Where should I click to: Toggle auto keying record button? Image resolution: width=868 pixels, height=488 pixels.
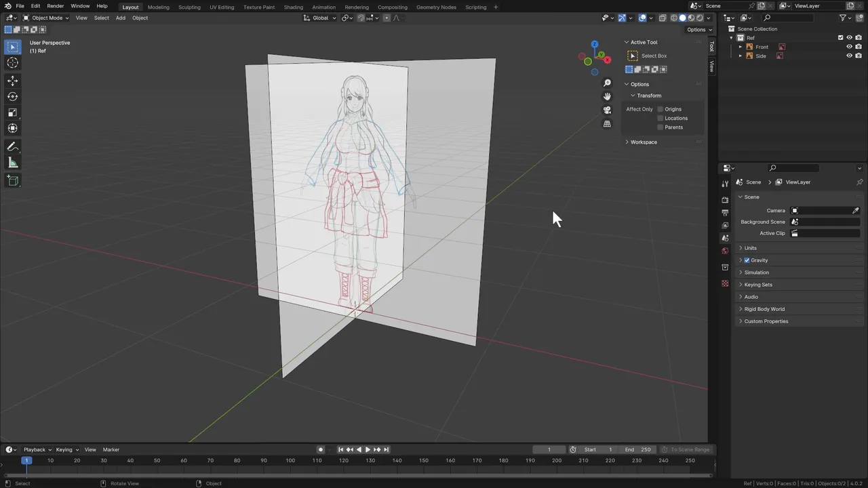[321, 449]
